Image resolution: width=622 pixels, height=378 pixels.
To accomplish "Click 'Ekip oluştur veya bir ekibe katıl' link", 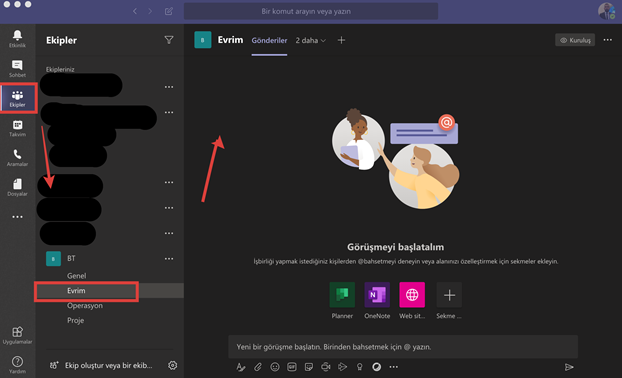I will tap(109, 365).
